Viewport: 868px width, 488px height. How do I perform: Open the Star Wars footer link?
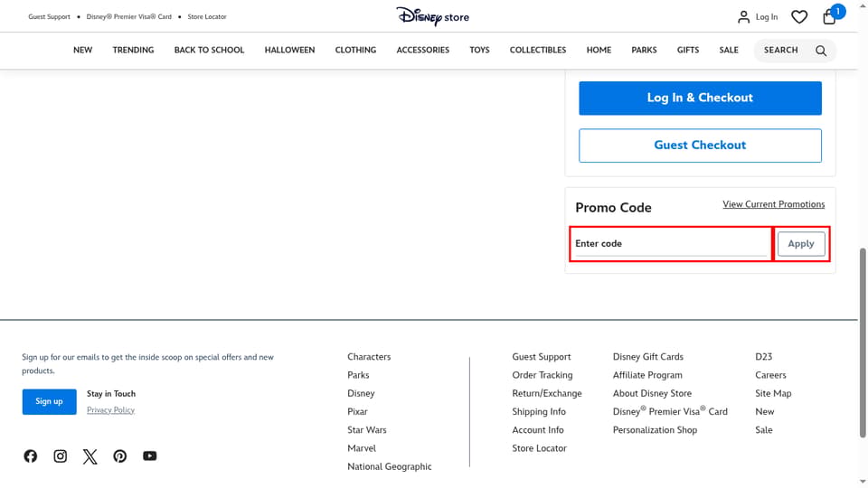point(367,430)
